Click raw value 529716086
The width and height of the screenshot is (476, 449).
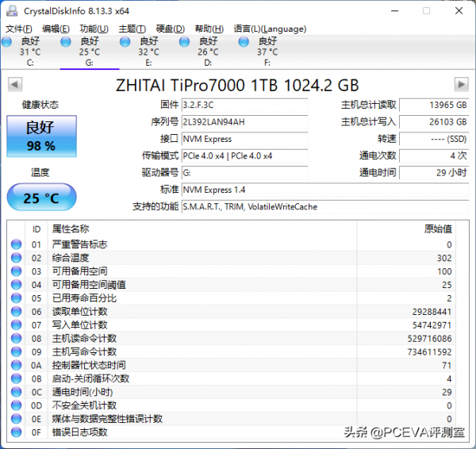tap(429, 339)
